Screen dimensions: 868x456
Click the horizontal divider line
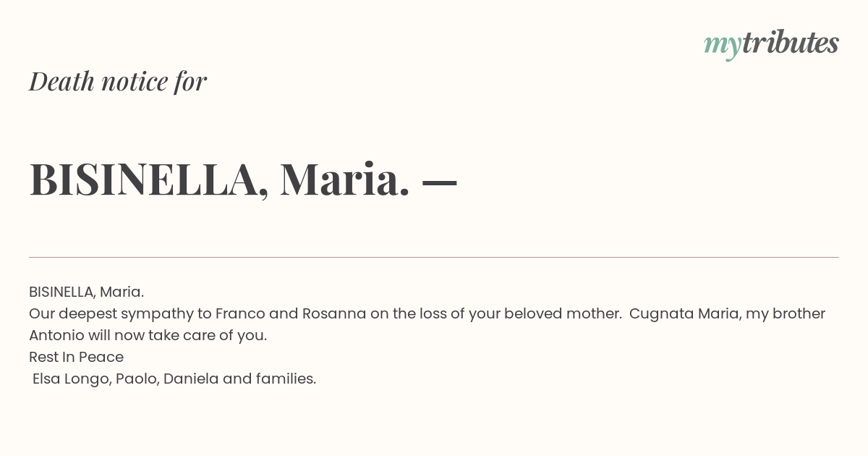434,257
